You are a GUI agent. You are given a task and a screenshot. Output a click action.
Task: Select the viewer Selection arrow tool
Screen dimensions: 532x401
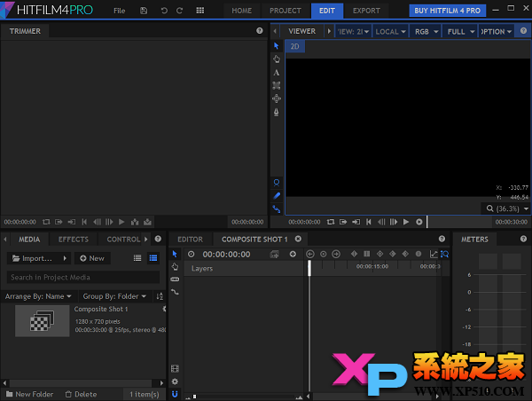tap(276, 45)
